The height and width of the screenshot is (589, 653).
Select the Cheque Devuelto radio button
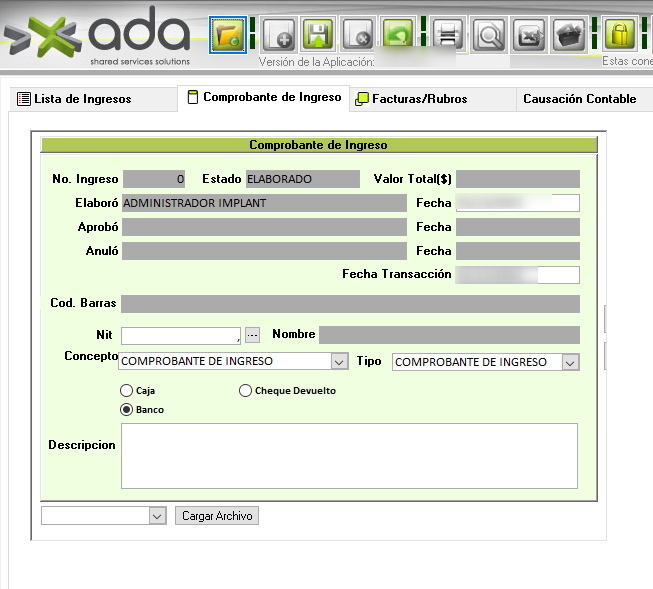tap(246, 391)
